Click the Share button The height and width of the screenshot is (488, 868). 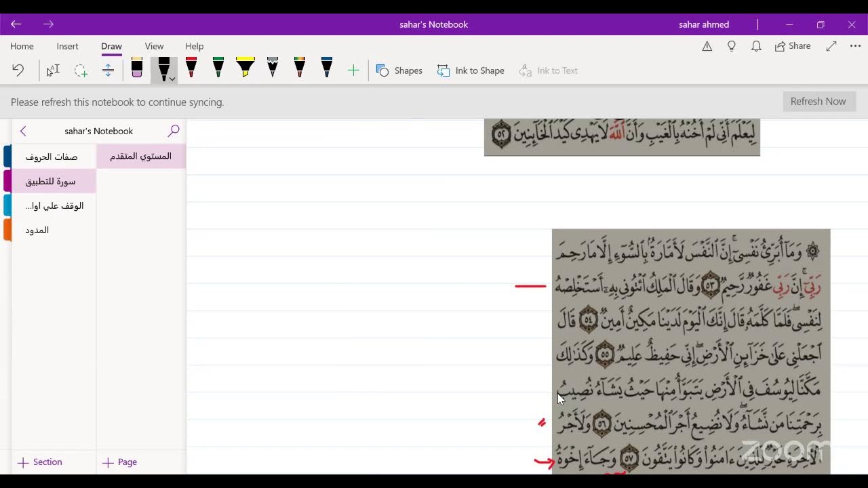point(793,46)
